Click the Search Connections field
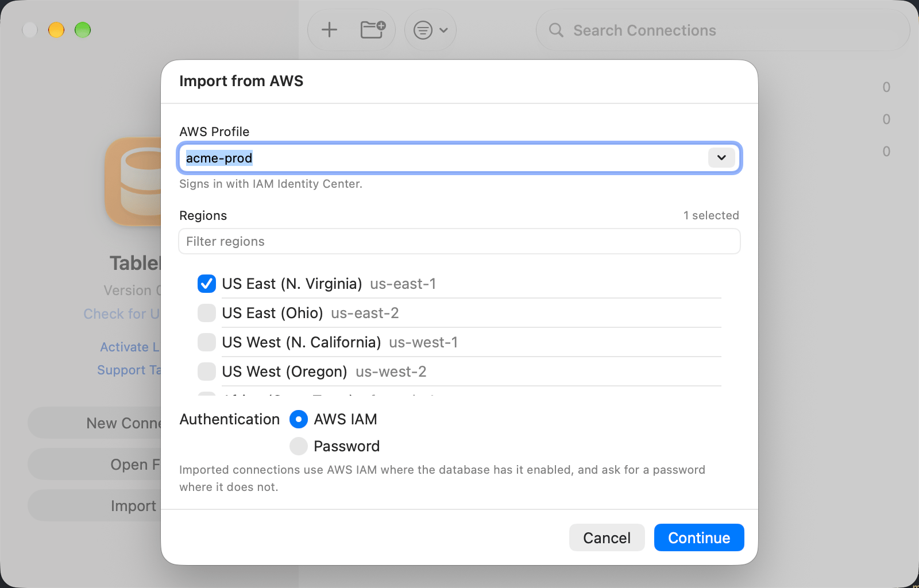Viewport: 919px width, 588px height. tap(723, 30)
